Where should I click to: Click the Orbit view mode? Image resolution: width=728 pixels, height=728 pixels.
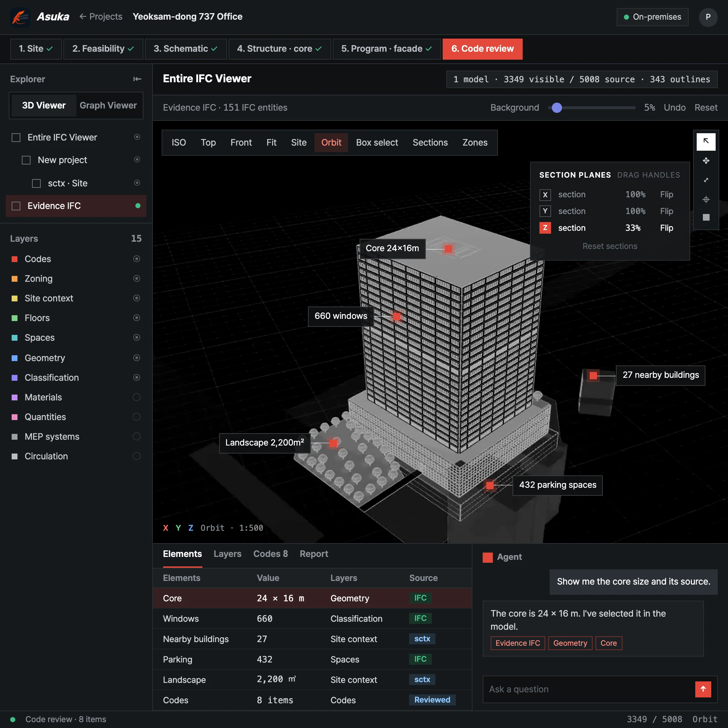331,142
